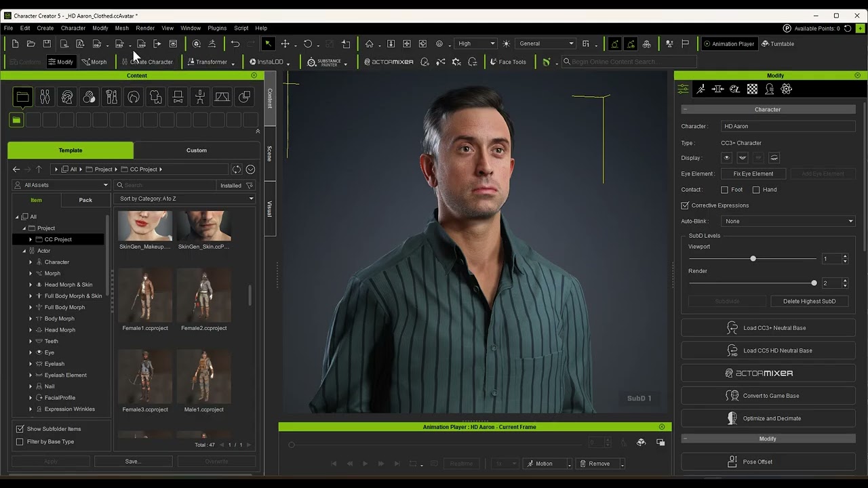Click the checkerboard material icon in Modify panel
This screenshot has width=868, height=488.
(x=752, y=89)
